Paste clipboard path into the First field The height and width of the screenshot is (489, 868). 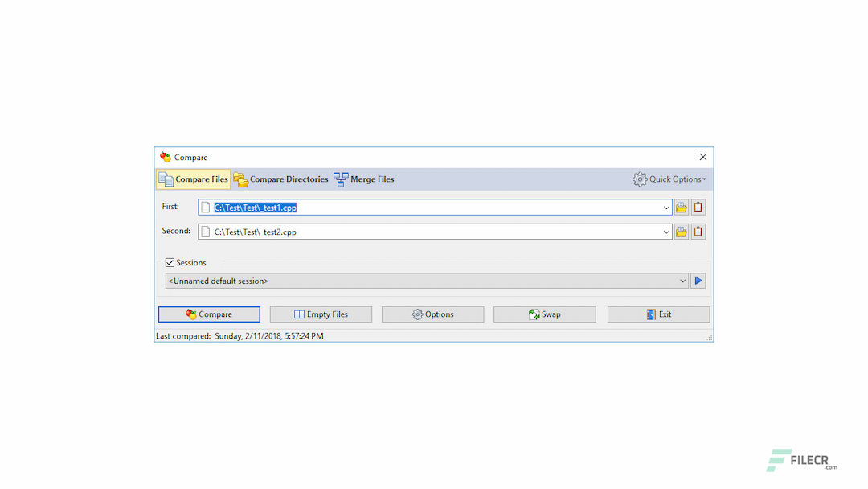coord(698,207)
